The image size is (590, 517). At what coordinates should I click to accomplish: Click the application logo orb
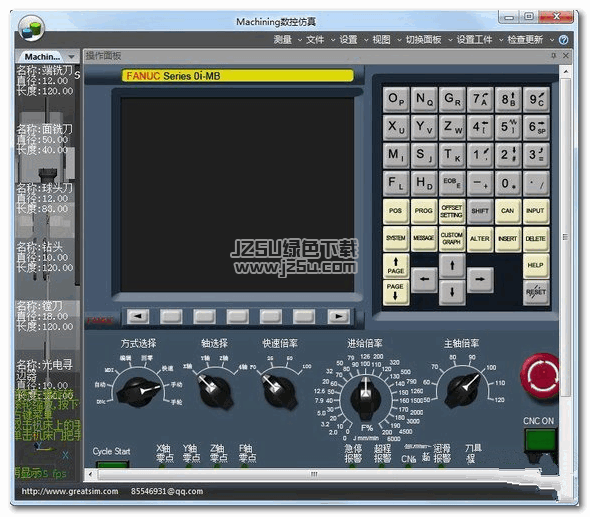pyautogui.click(x=32, y=28)
